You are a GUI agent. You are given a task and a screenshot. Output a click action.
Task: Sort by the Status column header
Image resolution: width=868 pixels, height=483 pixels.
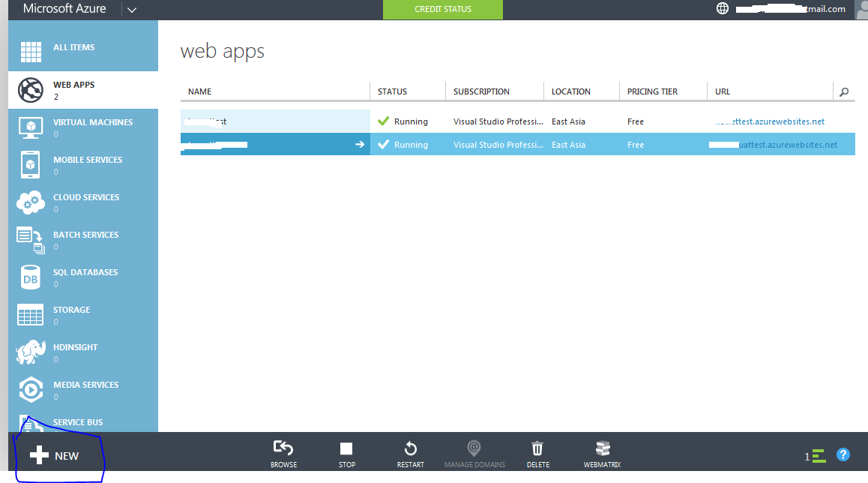click(393, 91)
